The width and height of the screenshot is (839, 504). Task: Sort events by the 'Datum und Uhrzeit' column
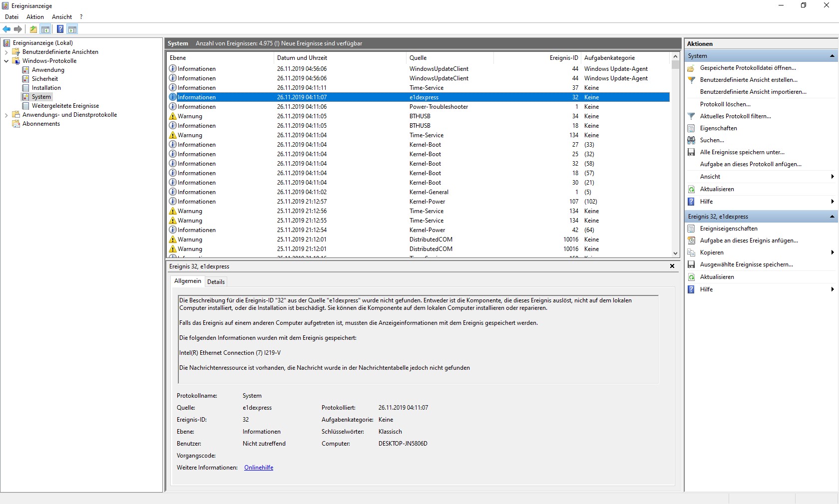341,58
